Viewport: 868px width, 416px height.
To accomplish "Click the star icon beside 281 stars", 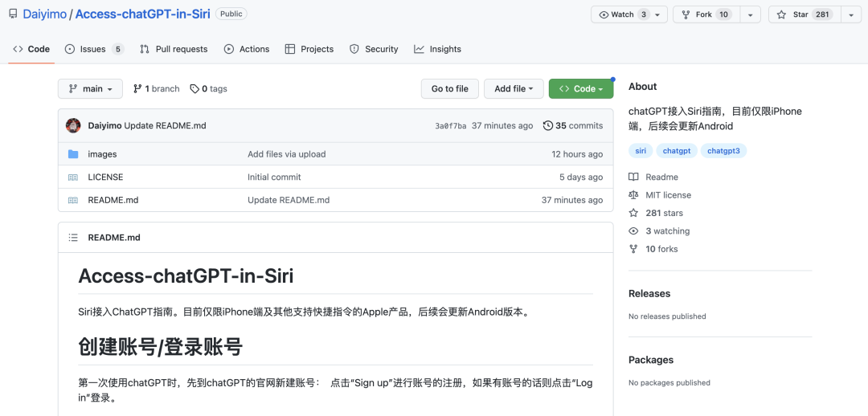I will click(633, 213).
